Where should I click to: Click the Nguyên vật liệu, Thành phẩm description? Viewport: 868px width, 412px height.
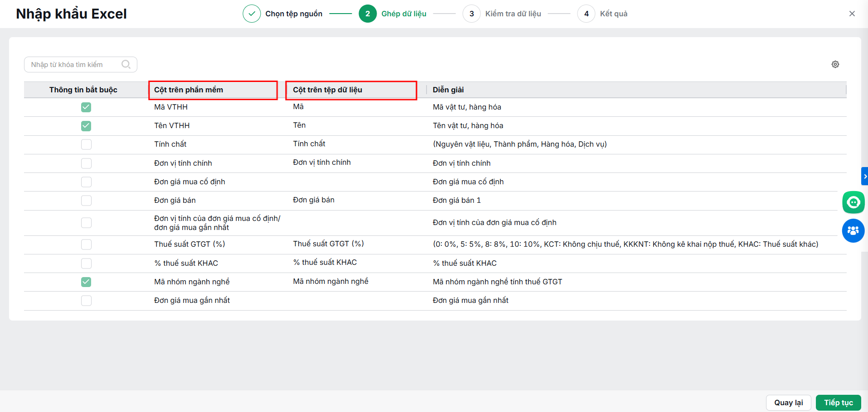tap(520, 144)
